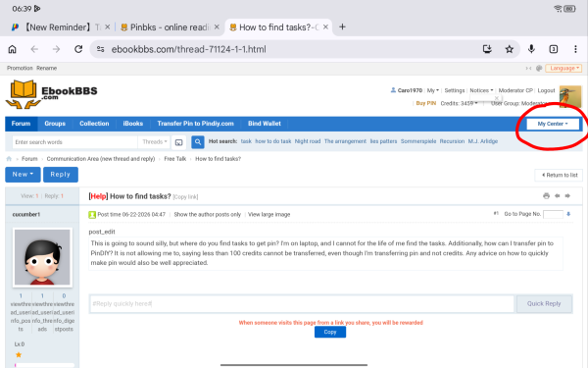Tap the install/download page icon in address bar
The width and height of the screenshot is (588, 368).
(487, 49)
